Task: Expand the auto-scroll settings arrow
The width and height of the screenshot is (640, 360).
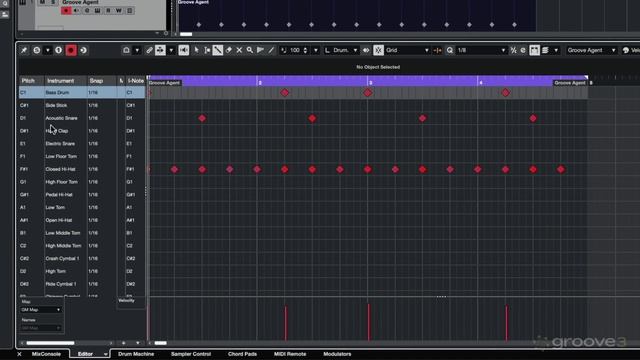Action: (171, 50)
